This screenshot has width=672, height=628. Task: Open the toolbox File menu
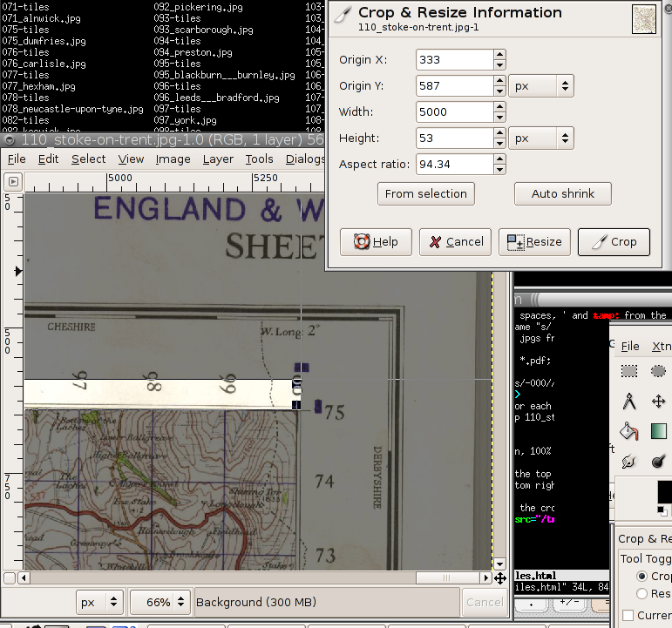click(630, 346)
